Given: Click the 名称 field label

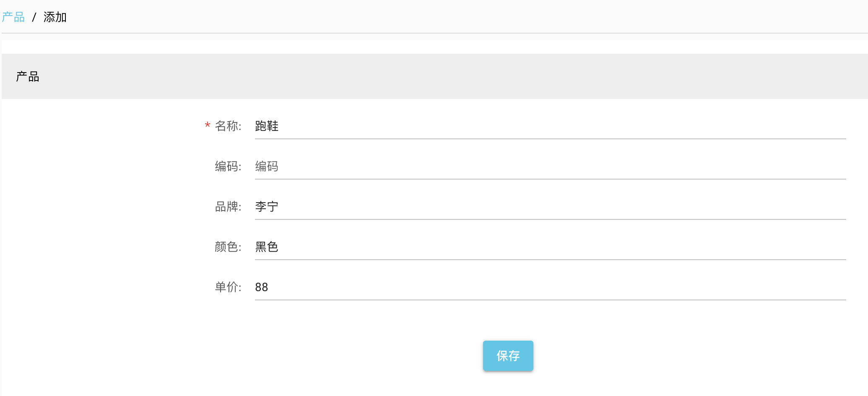Looking at the screenshot, I should coord(228,126).
